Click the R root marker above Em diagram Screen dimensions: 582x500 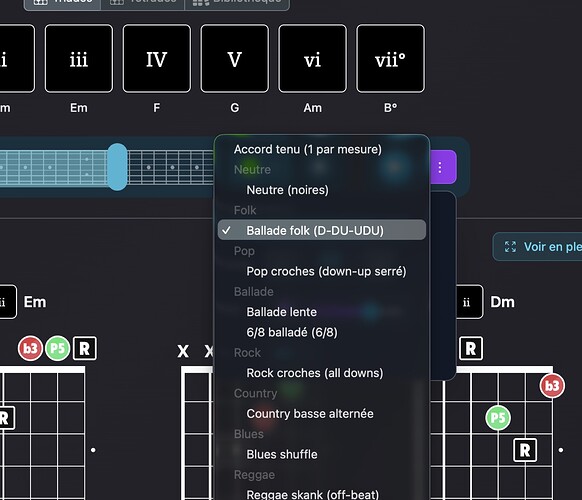(85, 348)
